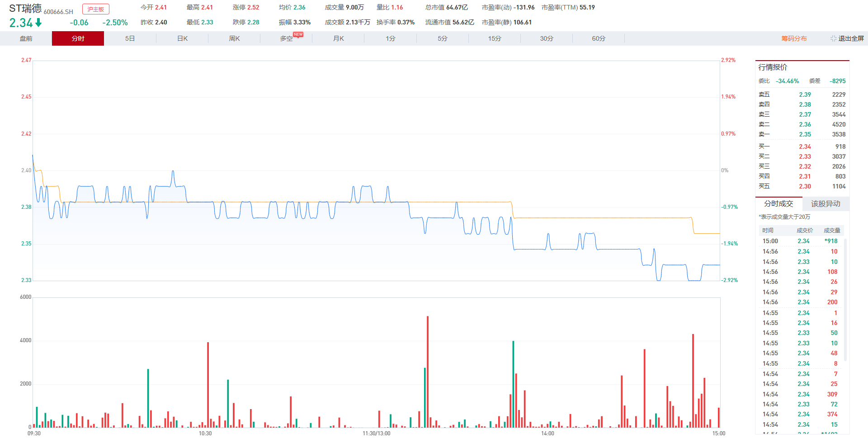Click the stock code 600666.SH
This screenshot has height=438, width=868.
click(58, 12)
